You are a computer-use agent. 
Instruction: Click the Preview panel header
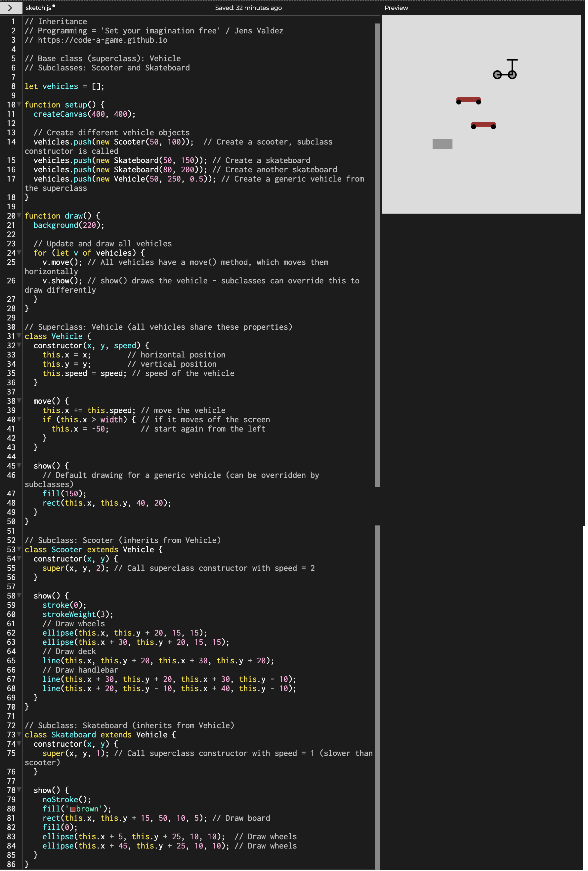(x=396, y=8)
